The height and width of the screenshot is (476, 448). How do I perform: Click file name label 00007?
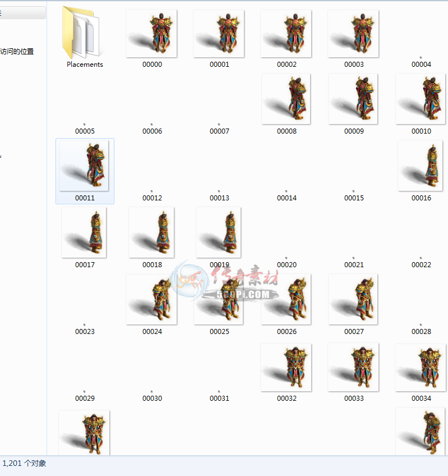(x=219, y=131)
